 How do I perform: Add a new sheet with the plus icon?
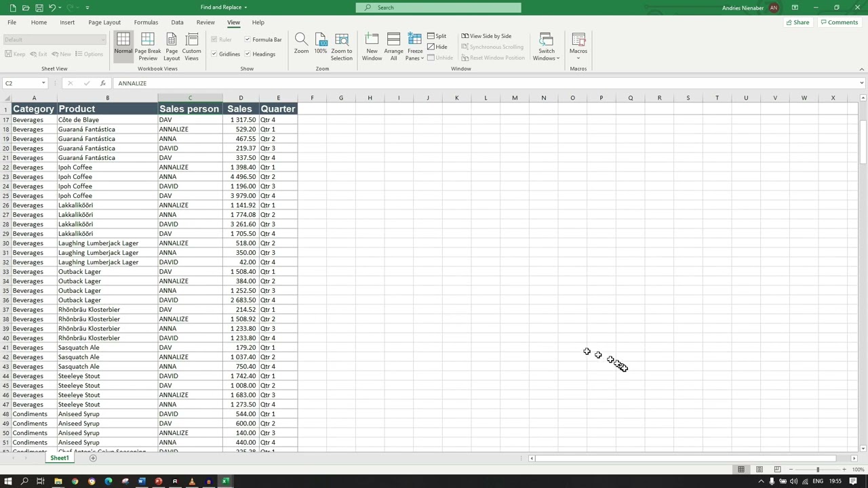point(93,458)
